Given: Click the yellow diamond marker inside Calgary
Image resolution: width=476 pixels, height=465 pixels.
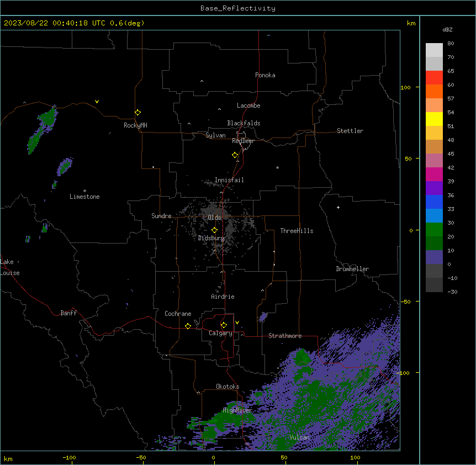Looking at the screenshot, I should point(224,325).
